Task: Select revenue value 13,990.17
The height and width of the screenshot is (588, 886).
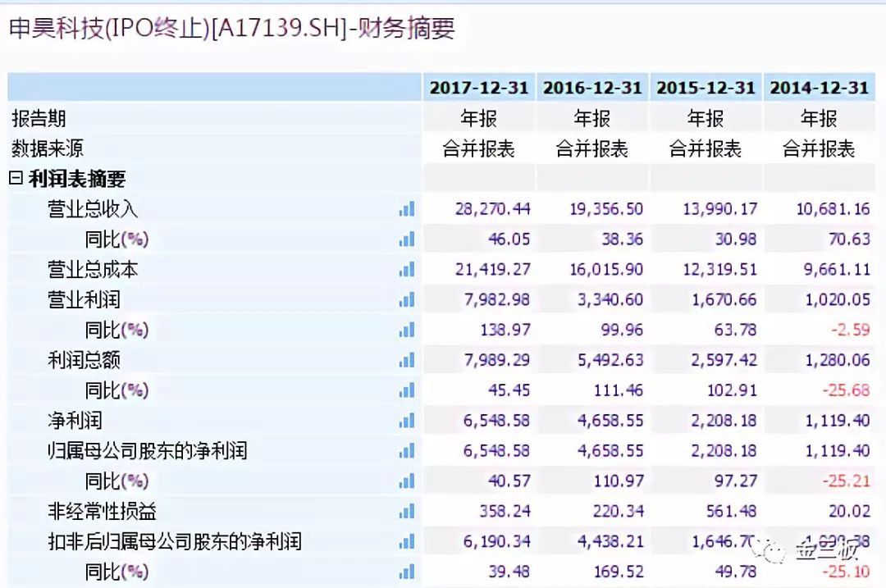Action: [x=720, y=209]
